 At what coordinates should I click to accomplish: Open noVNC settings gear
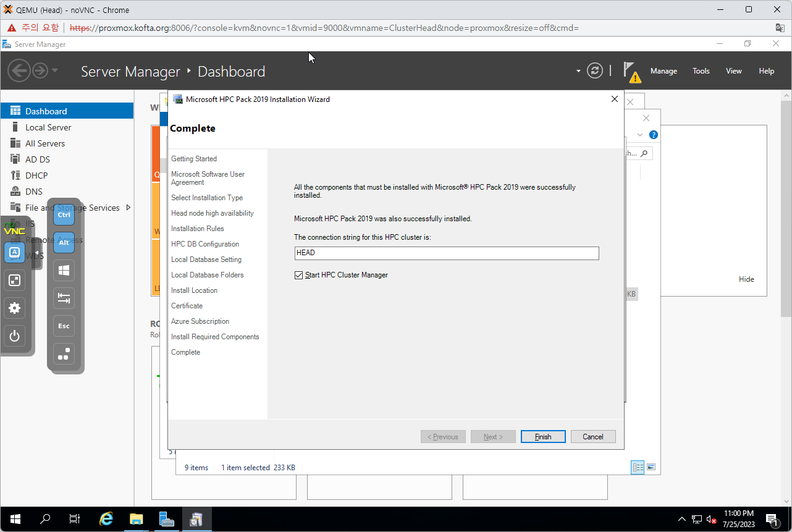coord(15,308)
